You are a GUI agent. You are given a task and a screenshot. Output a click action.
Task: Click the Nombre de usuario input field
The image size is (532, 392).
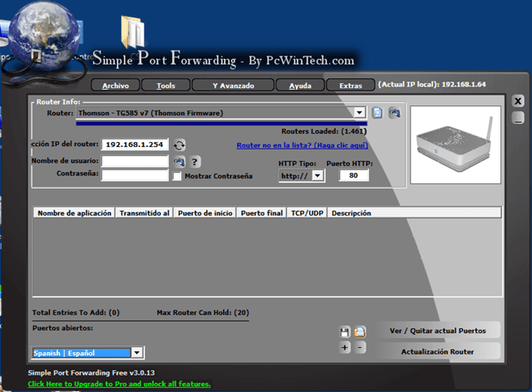pos(135,161)
